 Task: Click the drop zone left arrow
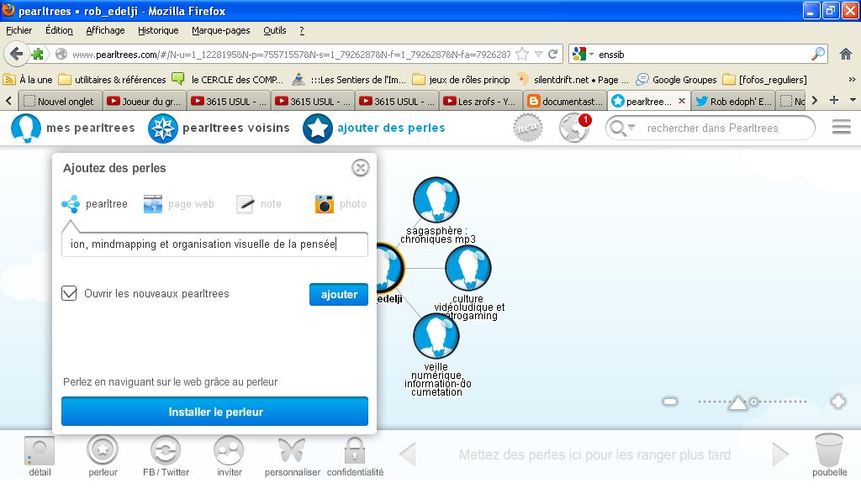point(408,454)
